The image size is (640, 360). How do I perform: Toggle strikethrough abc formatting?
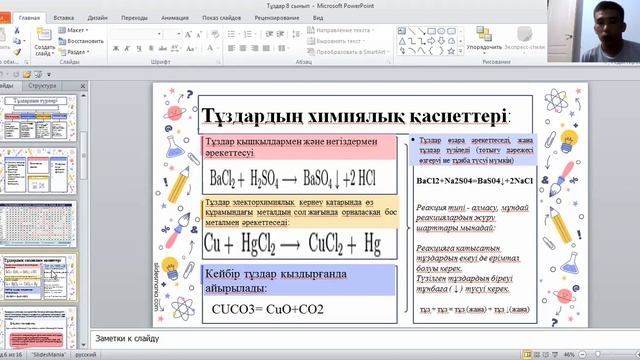162,49
